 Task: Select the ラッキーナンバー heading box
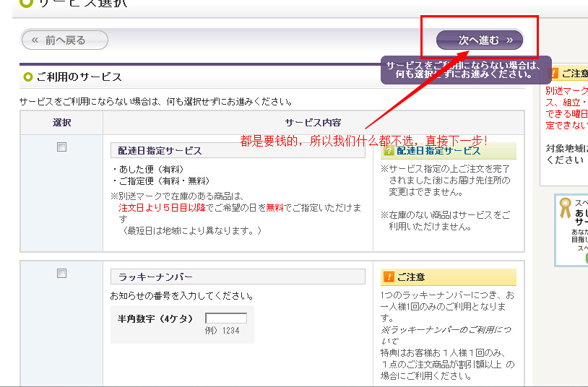tap(238, 277)
